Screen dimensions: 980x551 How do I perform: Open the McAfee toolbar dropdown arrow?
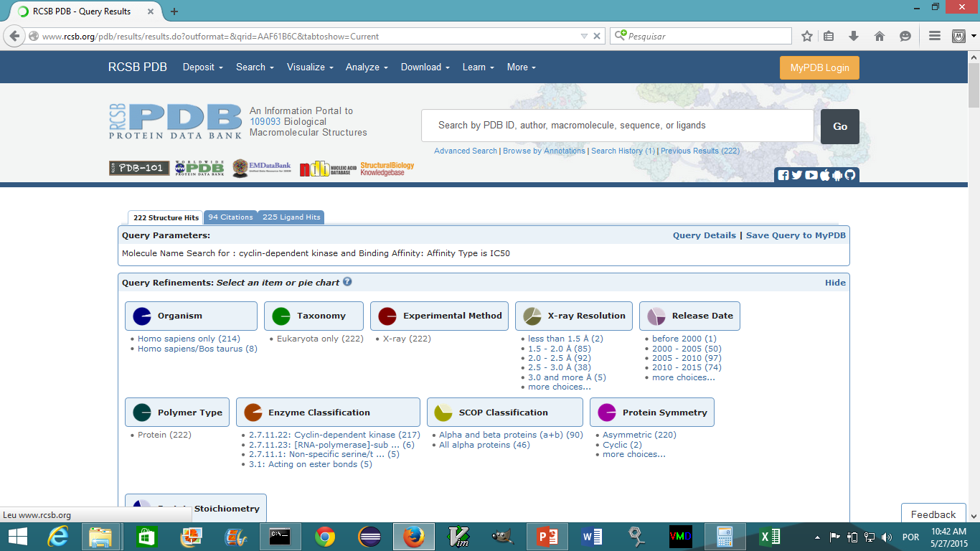pyautogui.click(x=973, y=36)
